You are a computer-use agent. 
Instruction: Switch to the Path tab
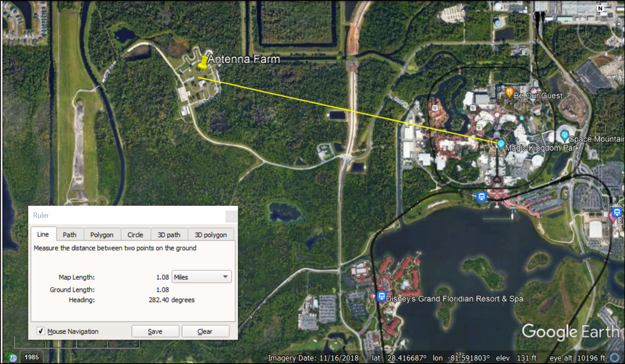[x=70, y=235]
